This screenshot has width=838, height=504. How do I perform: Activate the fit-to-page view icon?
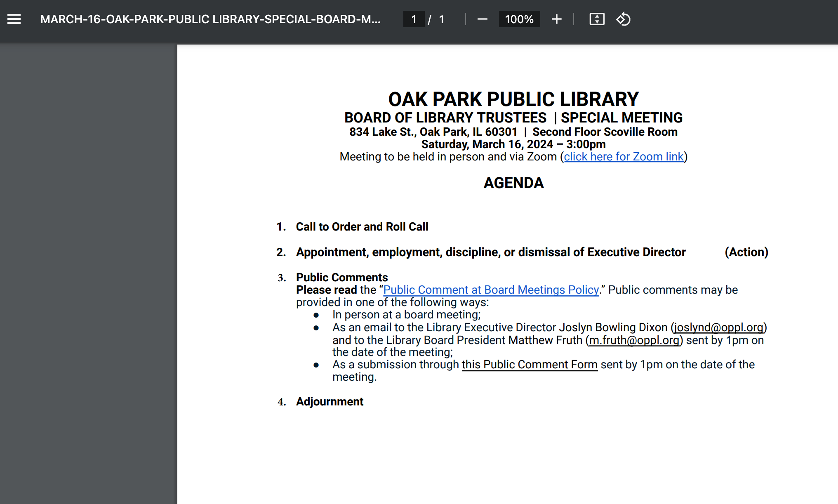click(596, 19)
